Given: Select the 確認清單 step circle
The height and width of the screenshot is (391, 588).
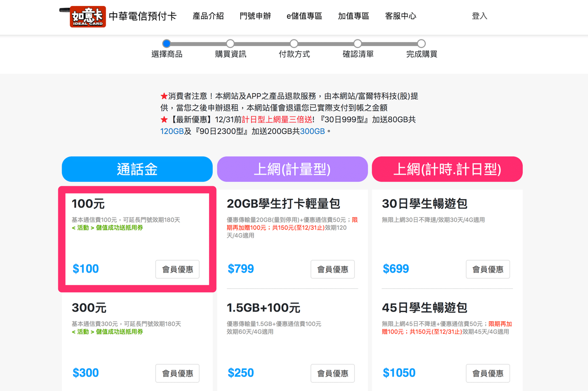Looking at the screenshot, I should [358, 44].
